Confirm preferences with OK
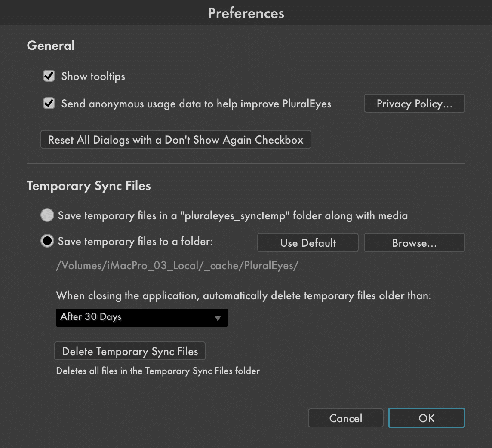The image size is (492, 448). [x=426, y=418]
